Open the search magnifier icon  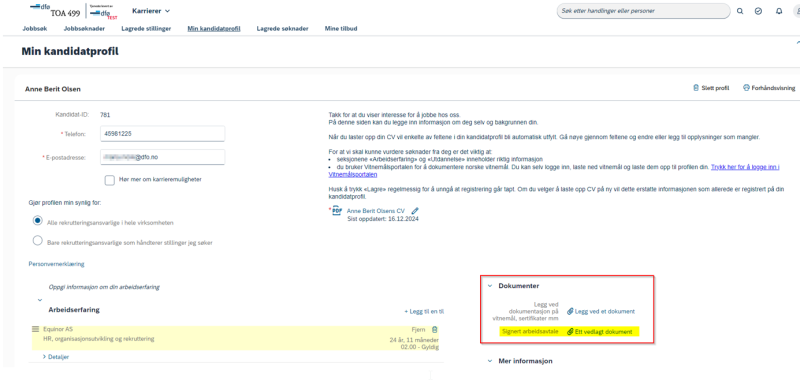click(x=740, y=11)
